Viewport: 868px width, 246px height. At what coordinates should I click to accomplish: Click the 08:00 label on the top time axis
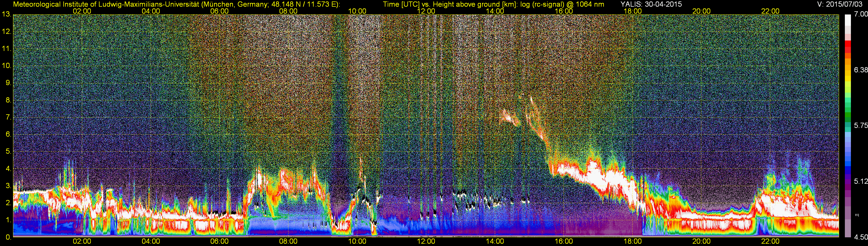point(288,11)
